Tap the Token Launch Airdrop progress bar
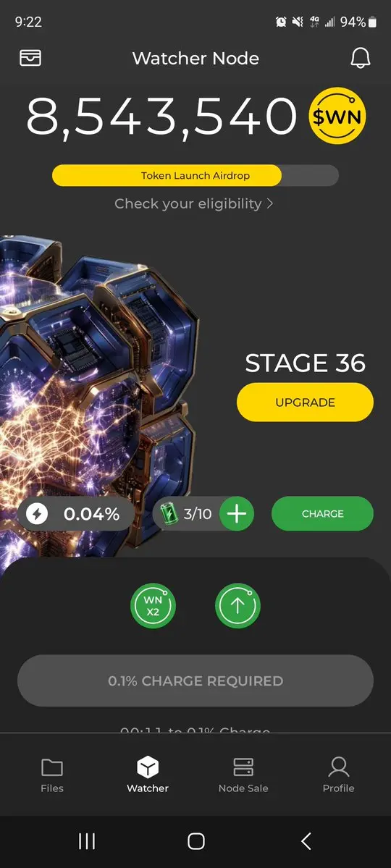Screen dimensions: 391x868 pos(195,175)
